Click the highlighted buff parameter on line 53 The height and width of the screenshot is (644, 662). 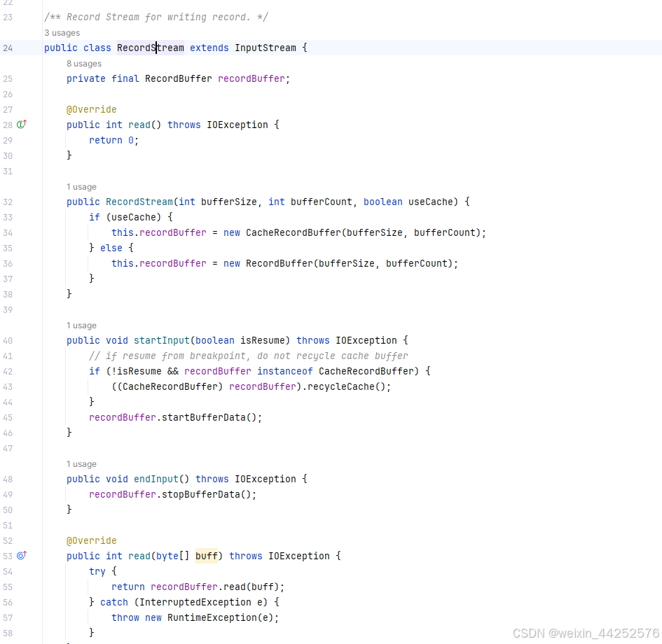click(x=206, y=555)
